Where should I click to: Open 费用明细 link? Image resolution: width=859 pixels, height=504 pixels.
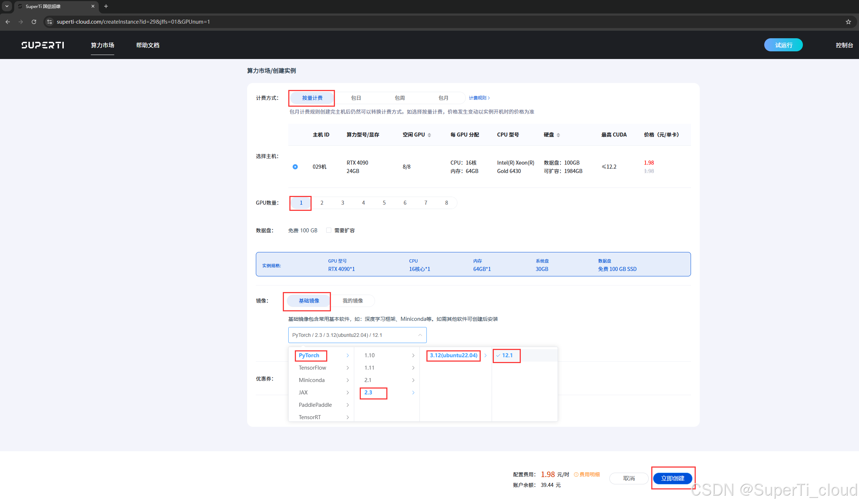click(x=587, y=475)
